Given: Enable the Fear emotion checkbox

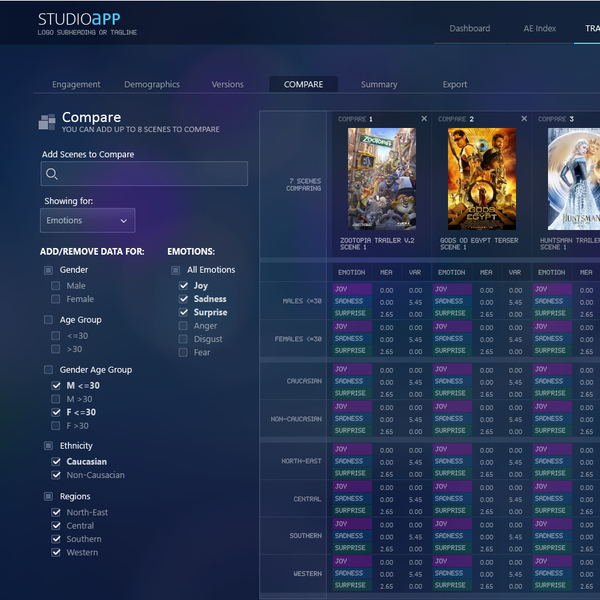Looking at the screenshot, I should click(x=183, y=352).
